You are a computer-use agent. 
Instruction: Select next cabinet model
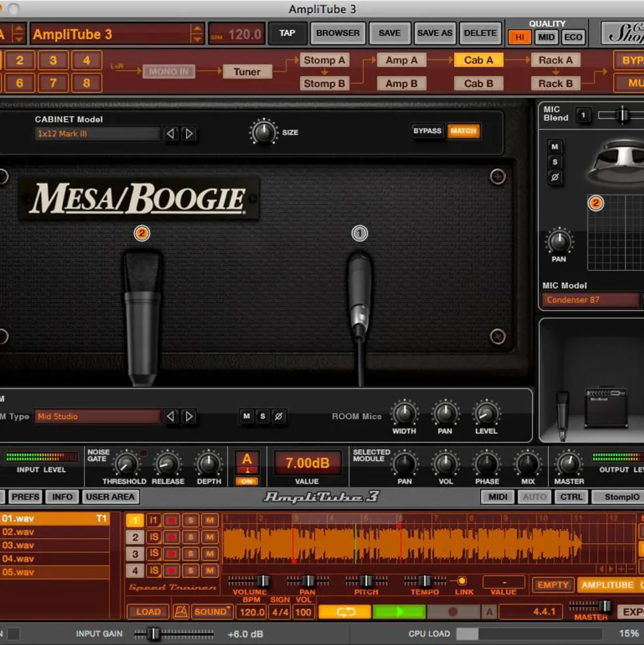188,134
